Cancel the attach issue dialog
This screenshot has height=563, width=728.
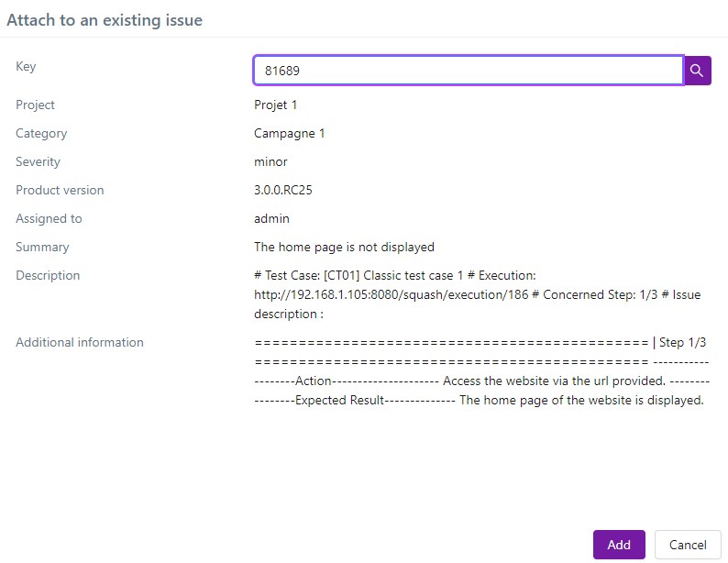(x=688, y=545)
